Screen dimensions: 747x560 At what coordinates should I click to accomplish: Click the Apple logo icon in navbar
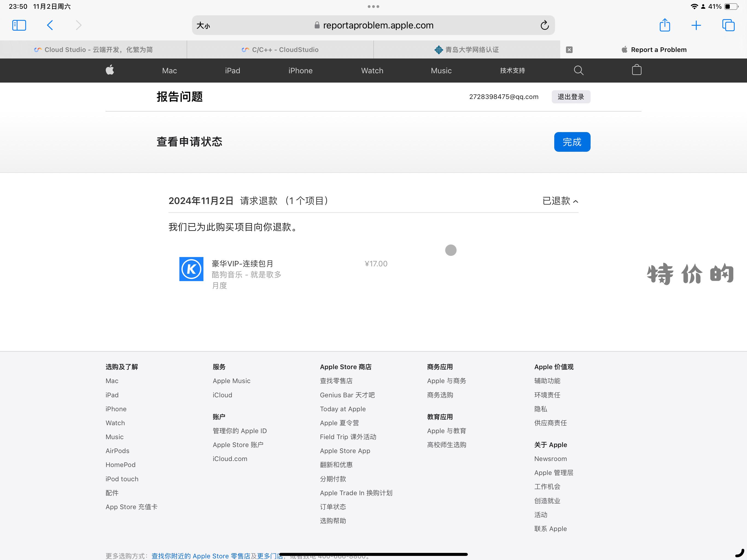click(x=110, y=70)
